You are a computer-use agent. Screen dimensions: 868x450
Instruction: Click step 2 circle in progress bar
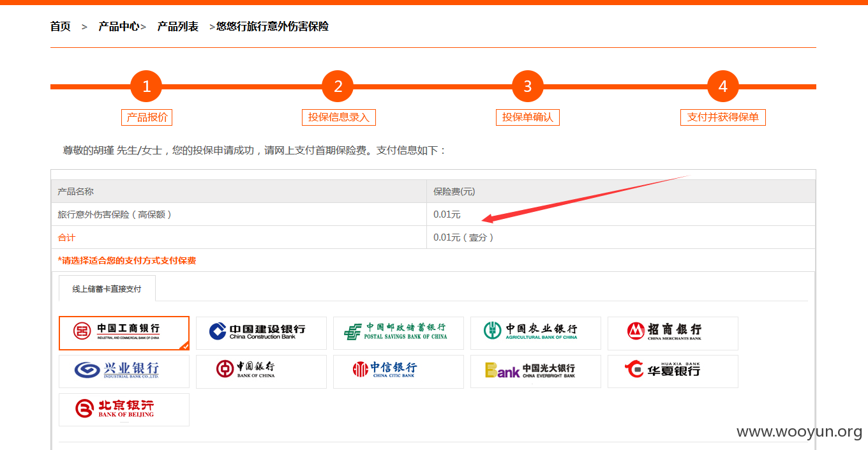tap(338, 86)
